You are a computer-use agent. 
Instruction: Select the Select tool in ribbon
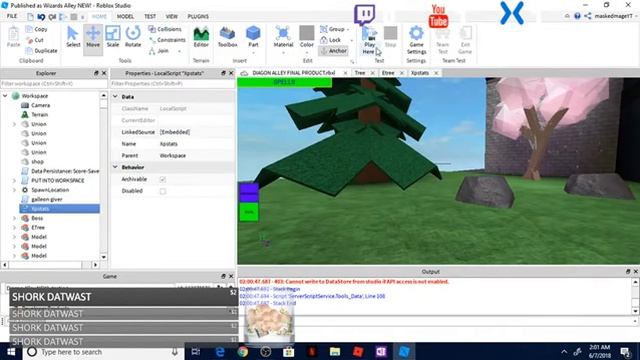pos(73,37)
